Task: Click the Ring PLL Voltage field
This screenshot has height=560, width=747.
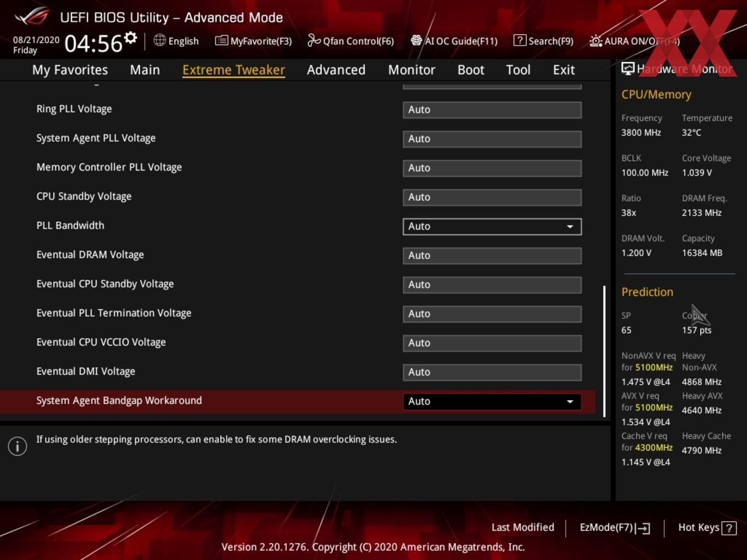Action: click(x=492, y=110)
